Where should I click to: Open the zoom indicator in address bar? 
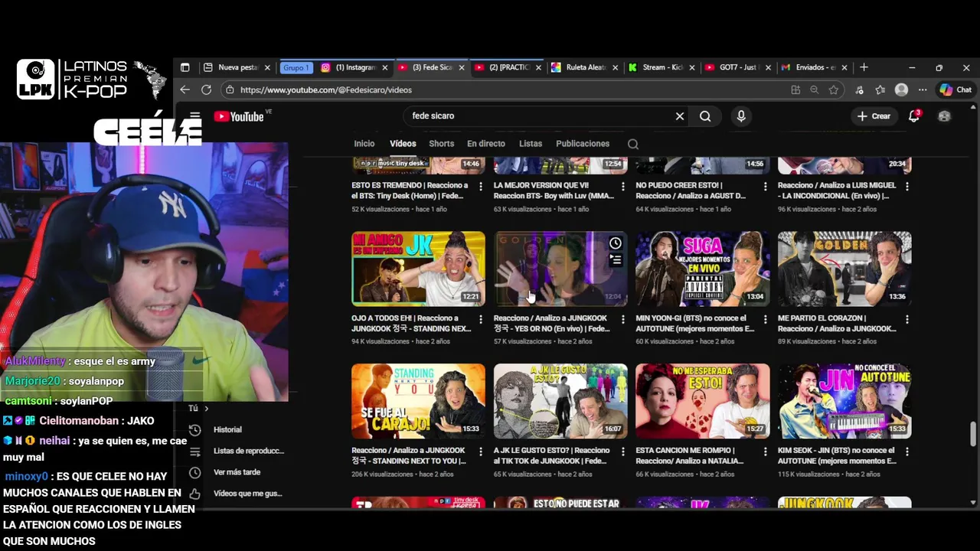(x=814, y=90)
